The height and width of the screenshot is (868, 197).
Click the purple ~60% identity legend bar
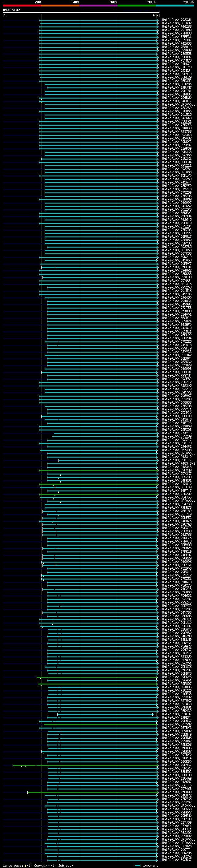coord(99,6)
